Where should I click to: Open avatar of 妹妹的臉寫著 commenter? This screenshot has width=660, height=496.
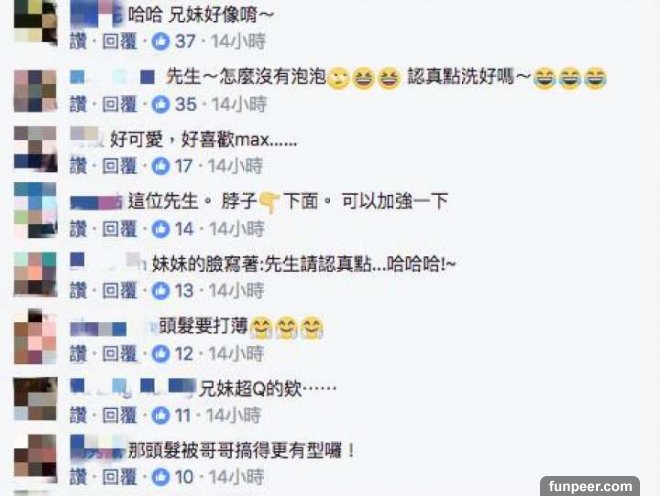pos(35,274)
